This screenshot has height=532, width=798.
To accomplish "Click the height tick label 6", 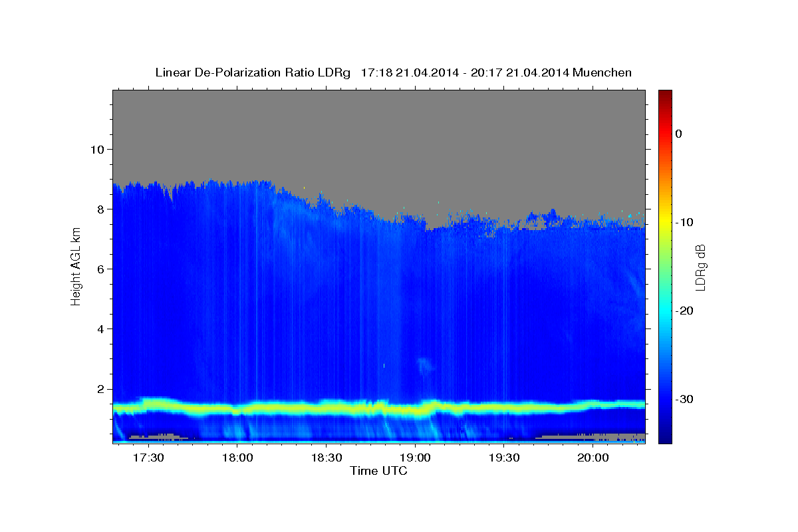I will [100, 269].
